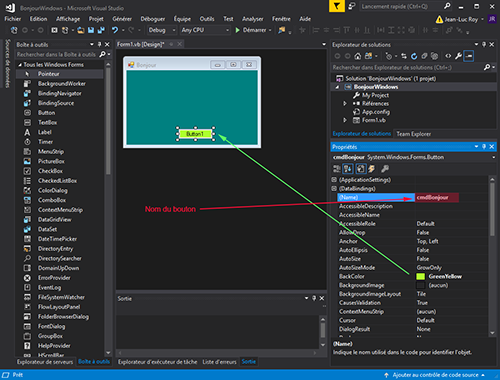Click the BackgroundImage preview swatch

click(x=421, y=285)
